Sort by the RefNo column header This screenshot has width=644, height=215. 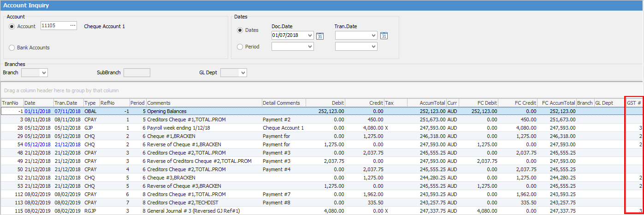(x=114, y=103)
